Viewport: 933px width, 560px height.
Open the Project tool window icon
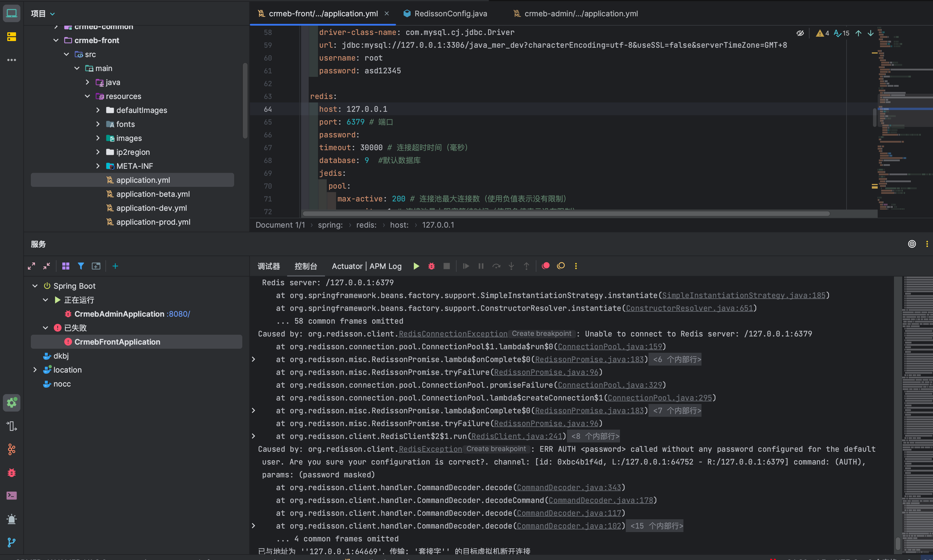click(11, 14)
